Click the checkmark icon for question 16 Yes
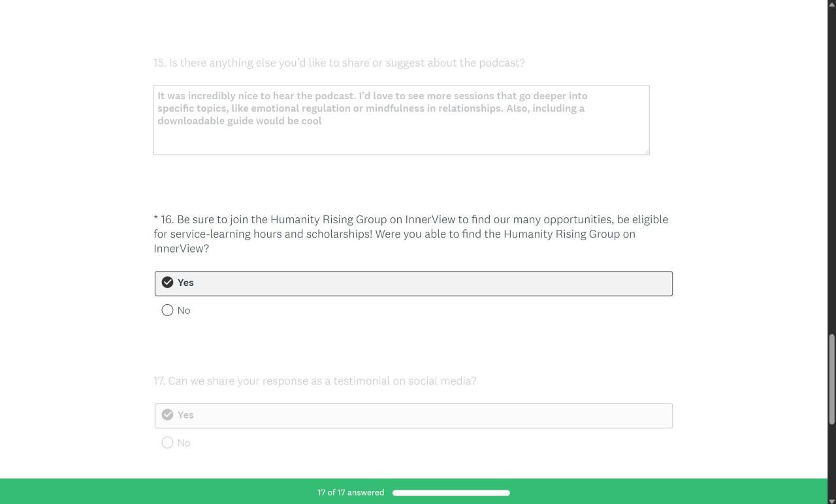This screenshot has height=504, width=836. click(168, 283)
